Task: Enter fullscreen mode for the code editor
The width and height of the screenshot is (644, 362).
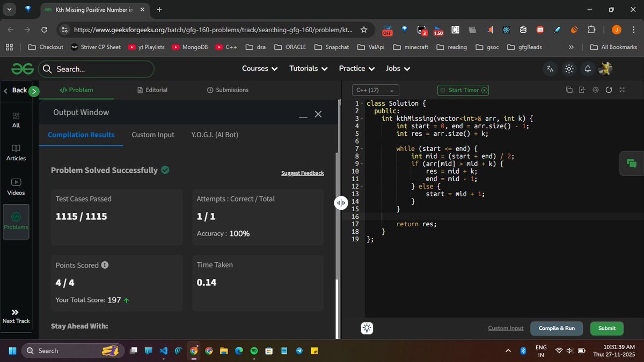Action: click(x=621, y=90)
